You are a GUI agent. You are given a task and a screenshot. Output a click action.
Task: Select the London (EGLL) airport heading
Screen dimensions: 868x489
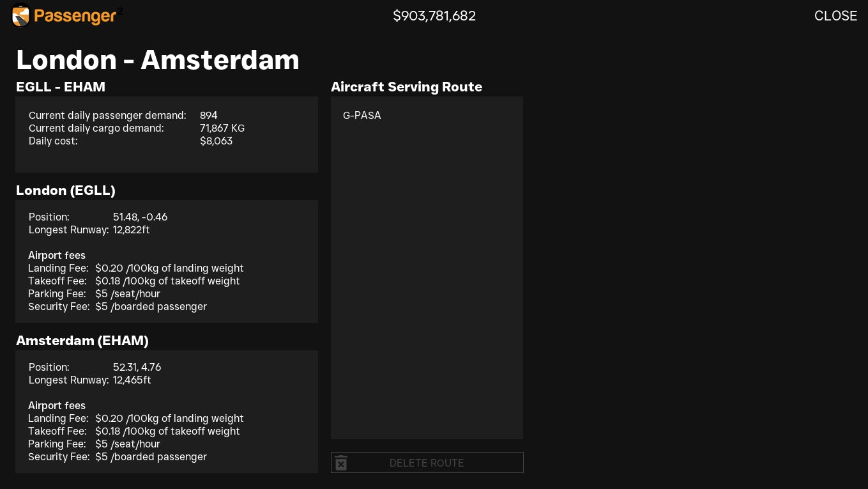pyautogui.click(x=66, y=190)
